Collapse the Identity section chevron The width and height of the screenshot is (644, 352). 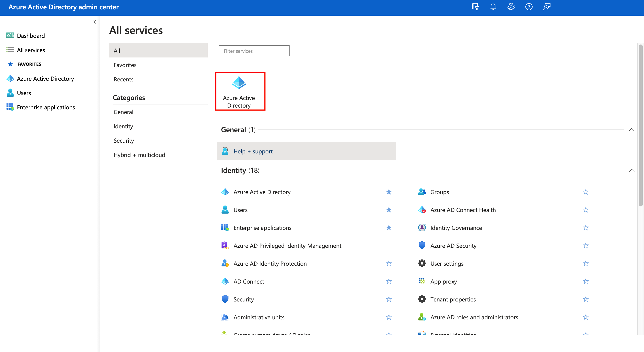pos(631,170)
